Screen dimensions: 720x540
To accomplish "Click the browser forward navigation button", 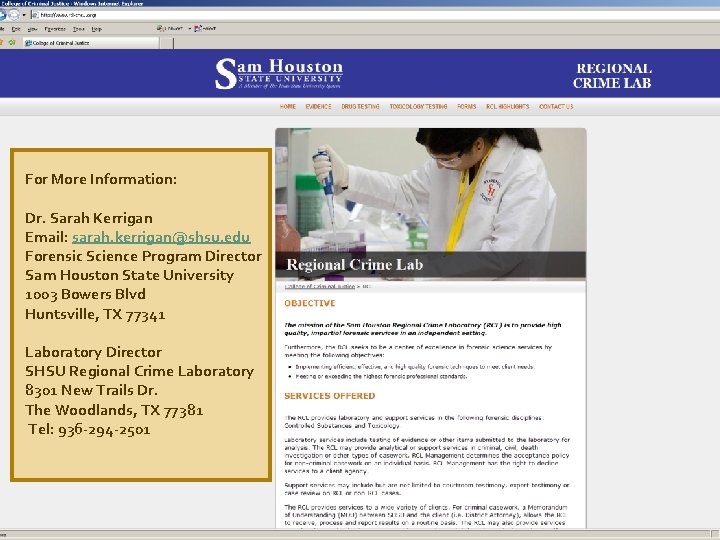I will tap(14, 15).
